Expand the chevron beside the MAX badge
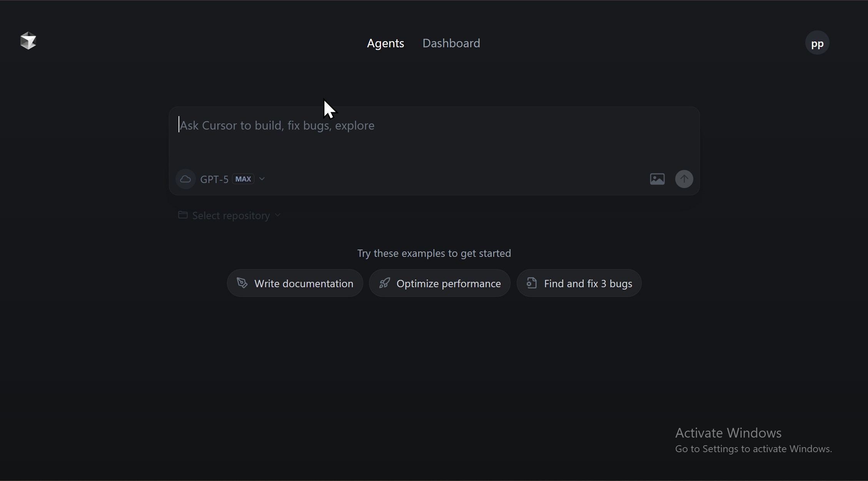 coord(262,179)
